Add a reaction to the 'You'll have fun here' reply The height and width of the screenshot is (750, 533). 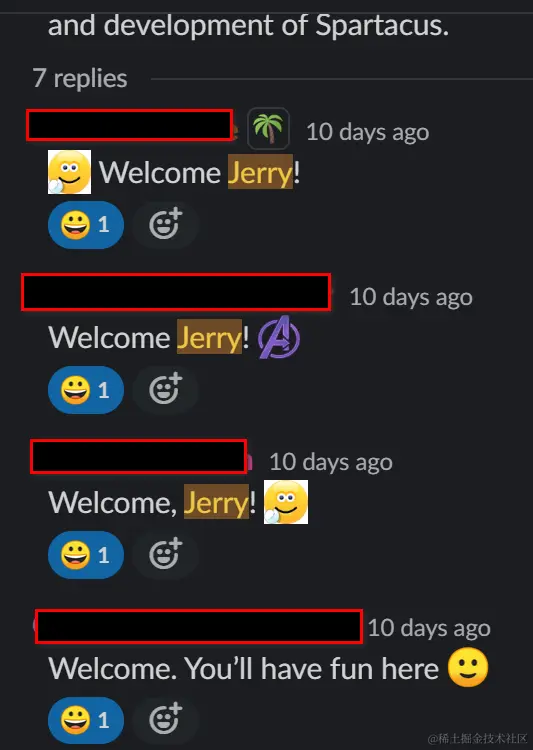point(166,720)
